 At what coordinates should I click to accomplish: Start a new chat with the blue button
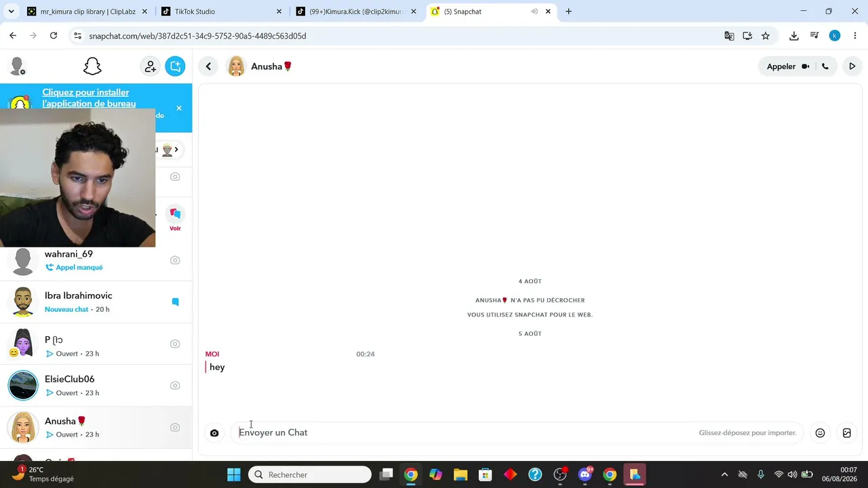tap(175, 66)
